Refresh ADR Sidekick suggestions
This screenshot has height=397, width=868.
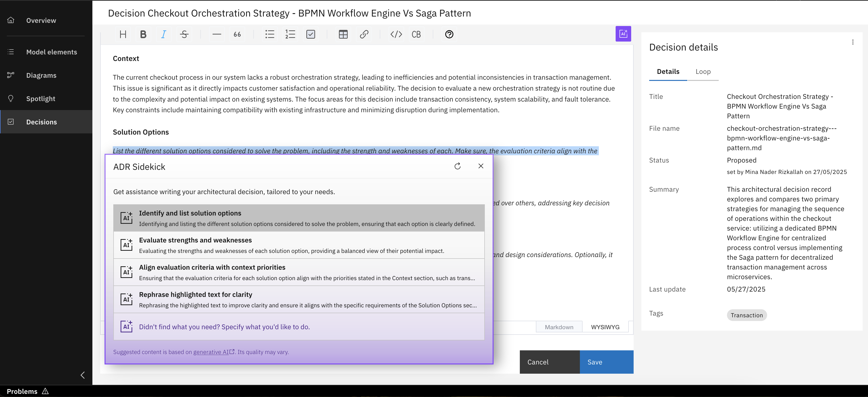pyautogui.click(x=457, y=166)
